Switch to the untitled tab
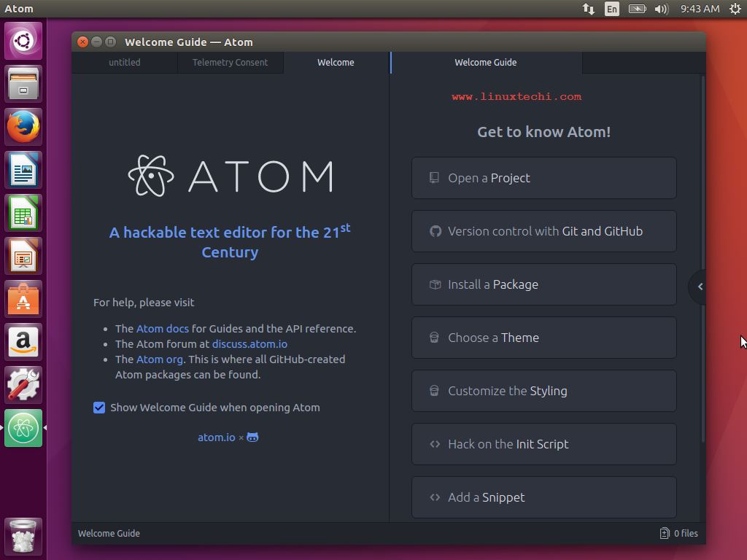Viewport: 747px width, 560px height. (x=124, y=63)
